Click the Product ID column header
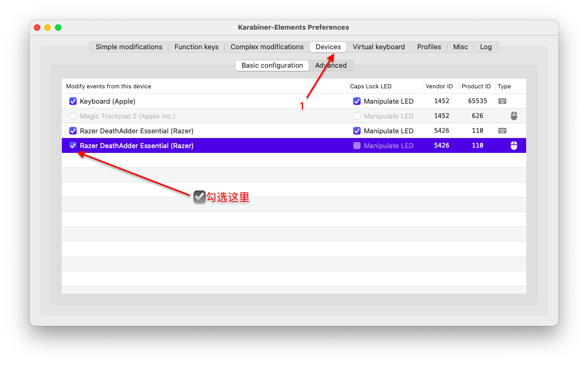The width and height of the screenshot is (588, 365). 476,86
